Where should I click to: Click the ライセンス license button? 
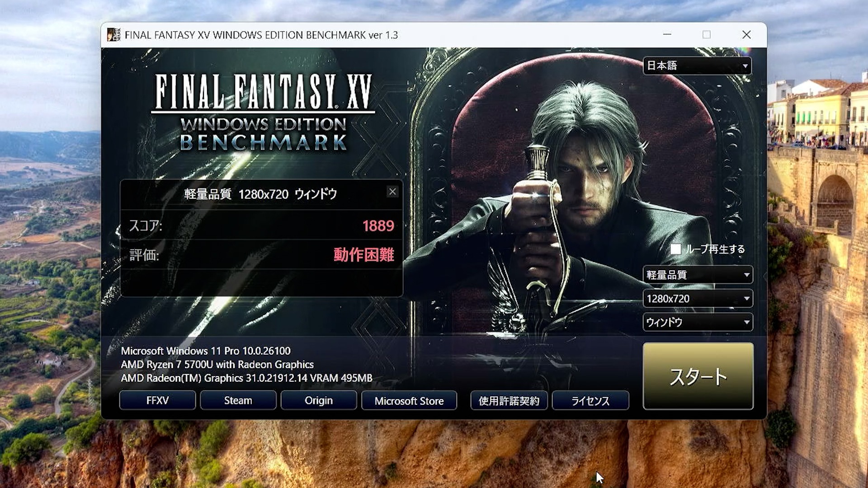click(x=590, y=400)
